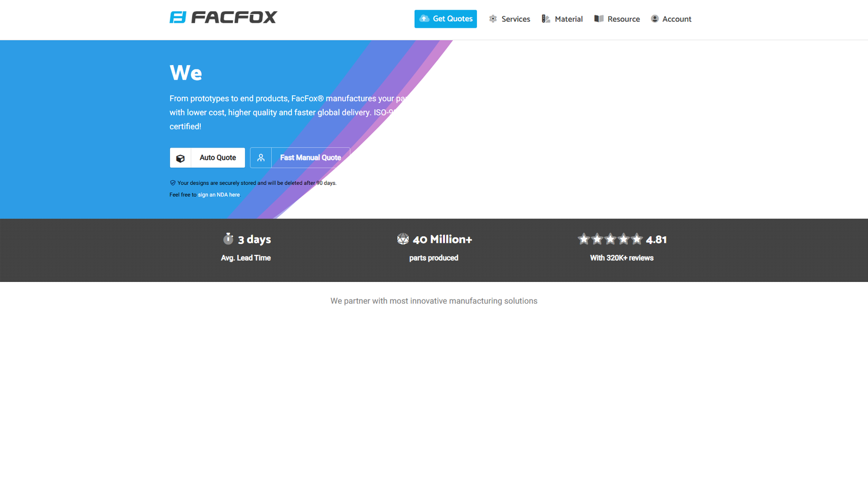Click the Account user avatar icon
The width and height of the screenshot is (868, 488).
(x=655, y=19)
